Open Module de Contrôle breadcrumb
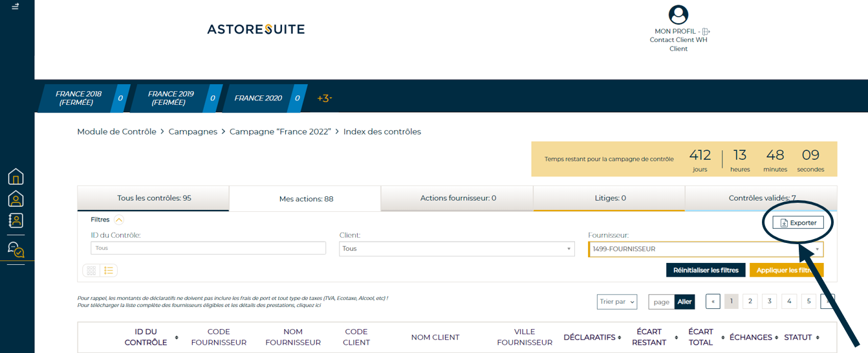 coord(116,131)
